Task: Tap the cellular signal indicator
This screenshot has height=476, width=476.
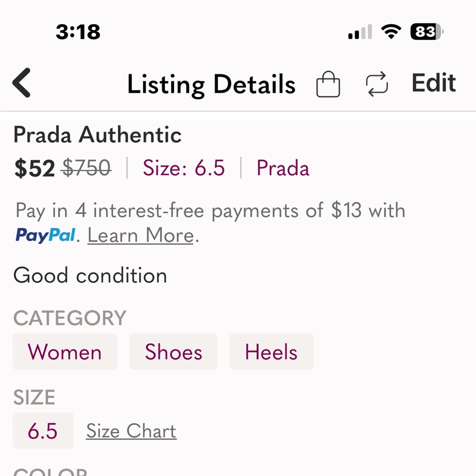Action: [x=358, y=31]
